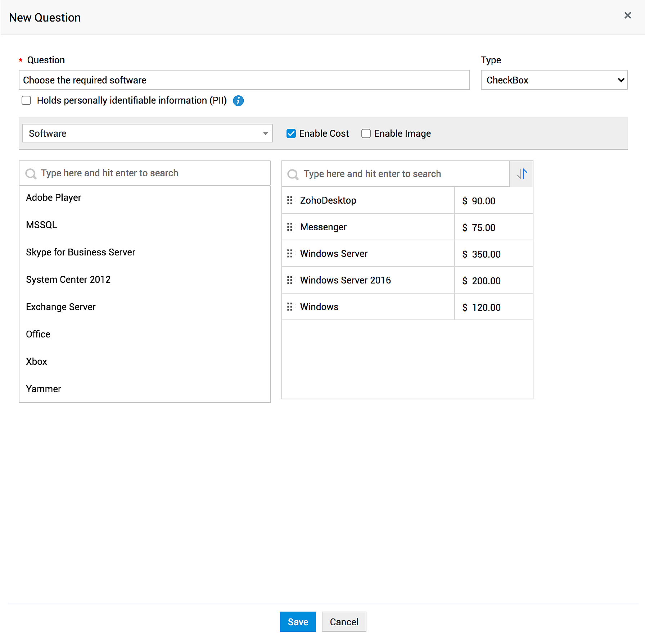
Task: Focus the available software search box
Action: click(145, 173)
